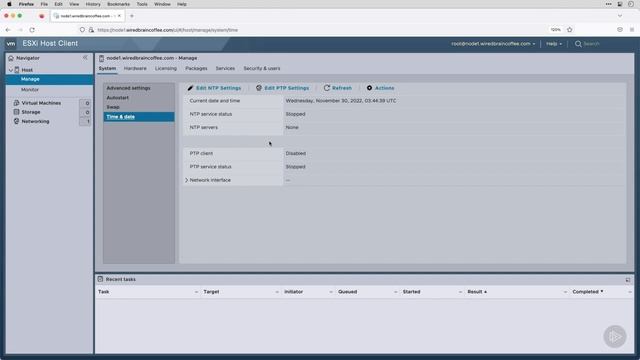Click the vm logo in header
Image resolution: width=640 pixels, height=360 pixels.
coord(11,44)
